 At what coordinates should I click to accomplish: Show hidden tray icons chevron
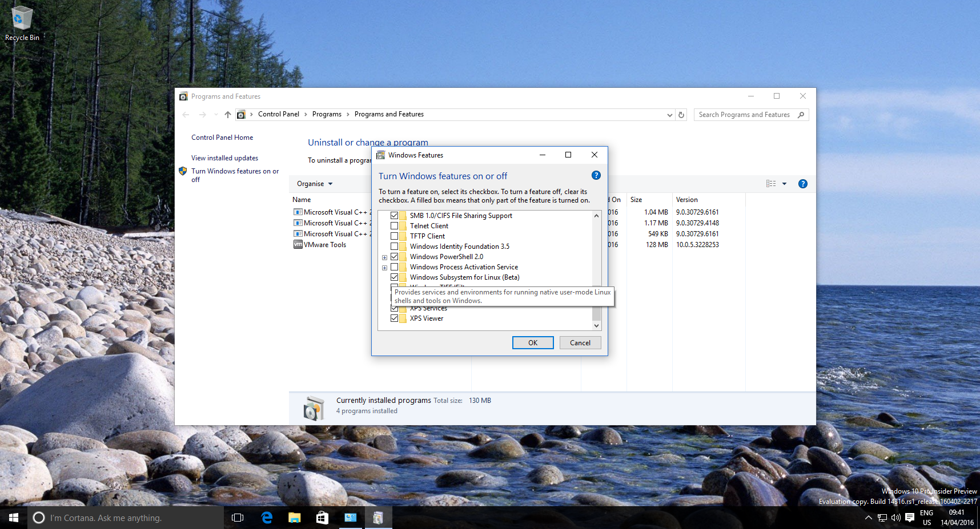tap(868, 518)
